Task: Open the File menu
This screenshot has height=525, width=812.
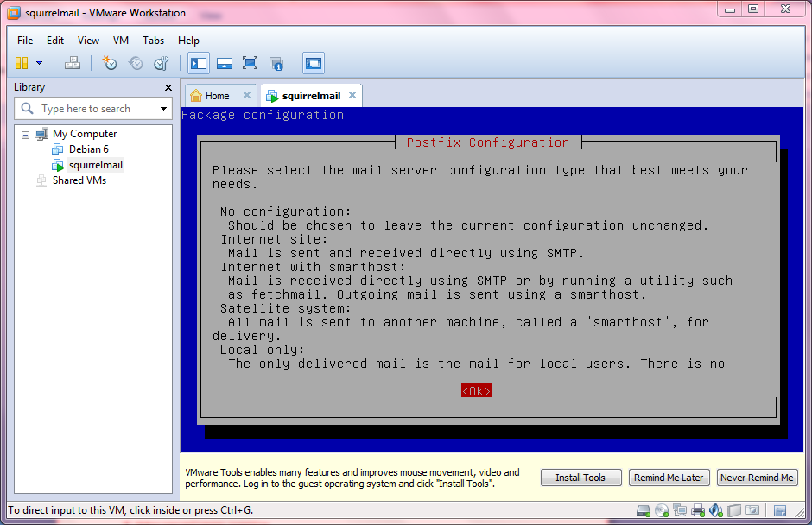Action: tap(25, 41)
